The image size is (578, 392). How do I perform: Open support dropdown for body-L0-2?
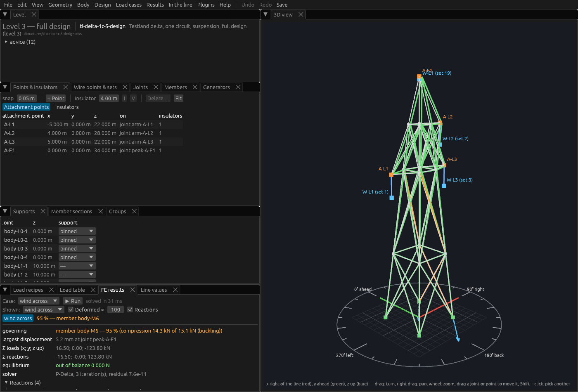coord(77,240)
